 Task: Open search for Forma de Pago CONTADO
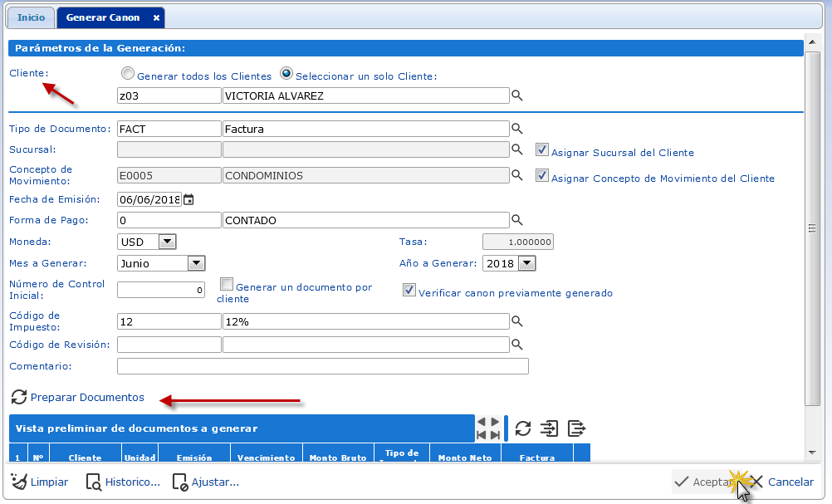pyautogui.click(x=516, y=220)
